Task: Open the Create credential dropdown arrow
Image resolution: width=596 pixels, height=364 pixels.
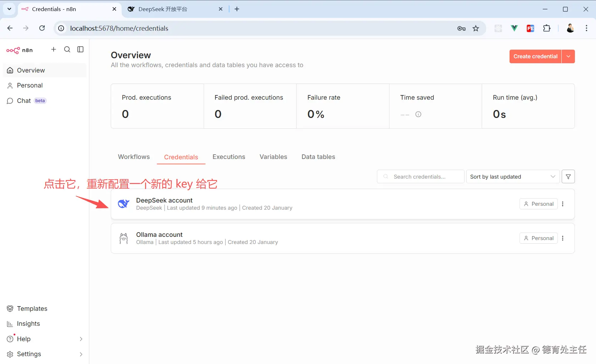Action: 568,56
